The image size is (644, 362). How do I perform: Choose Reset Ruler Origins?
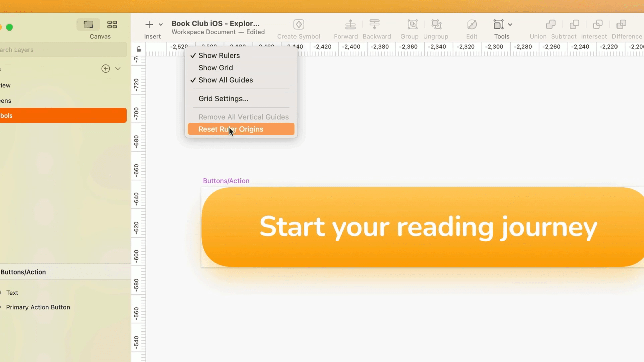coord(230,129)
